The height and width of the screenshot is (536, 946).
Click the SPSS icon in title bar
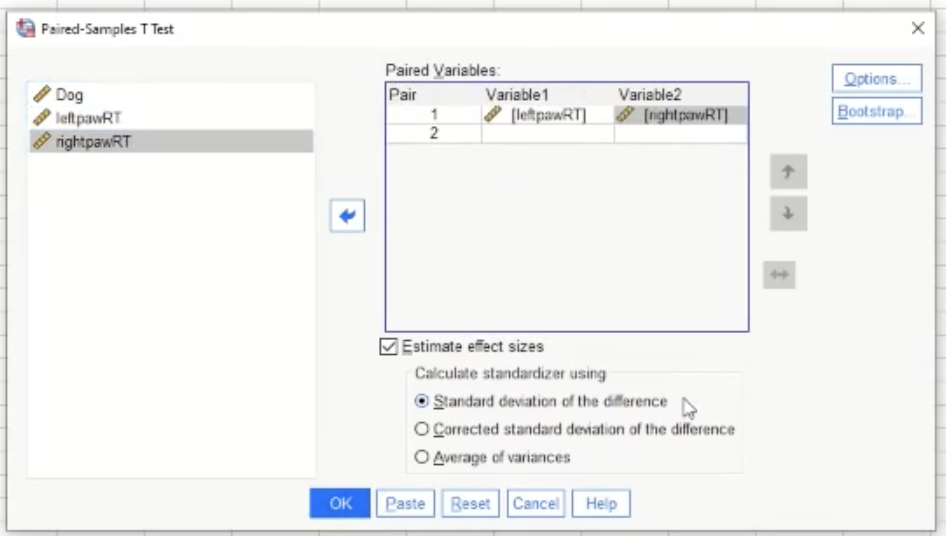(26, 29)
